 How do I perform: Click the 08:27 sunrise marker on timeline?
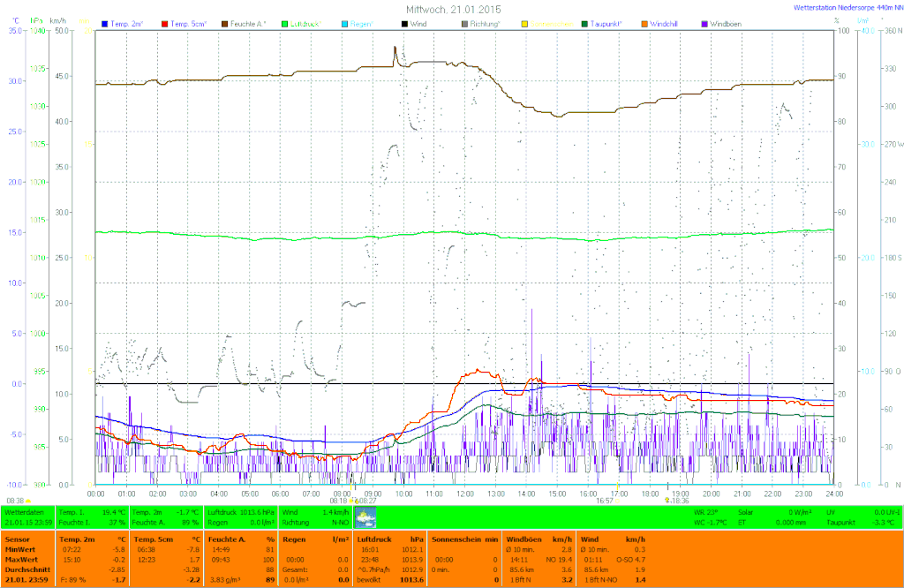365,500
